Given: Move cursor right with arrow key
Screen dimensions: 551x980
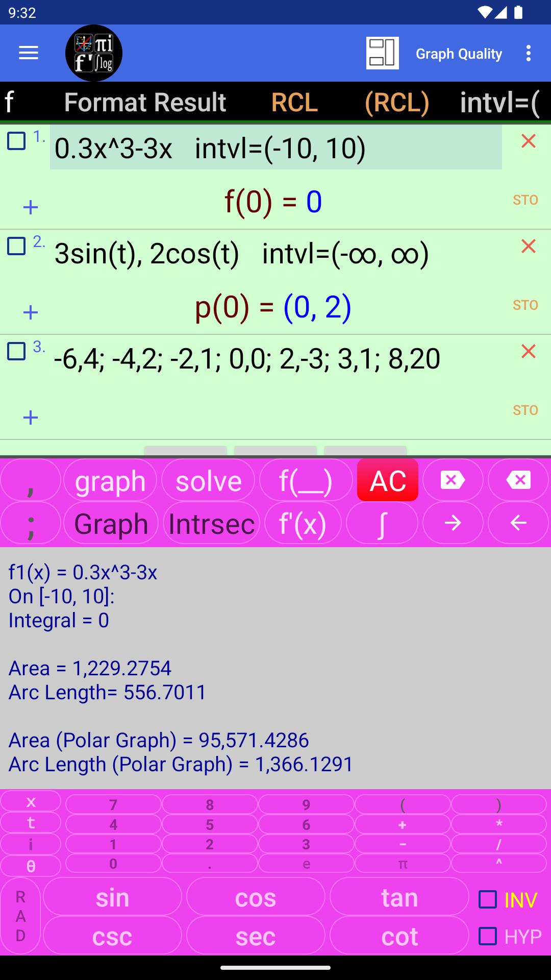Looking at the screenshot, I should point(453,523).
